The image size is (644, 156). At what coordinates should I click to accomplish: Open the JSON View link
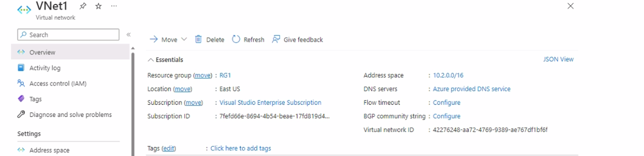click(558, 59)
